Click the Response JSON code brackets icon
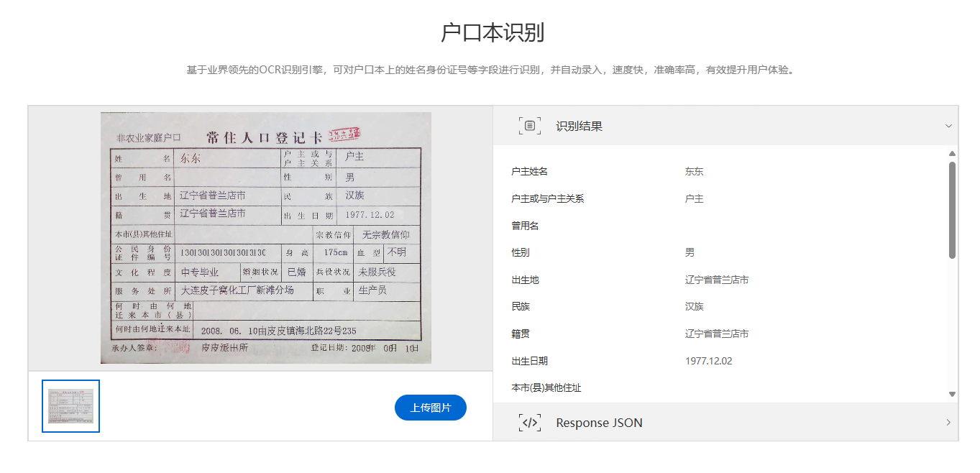980x473 pixels. (529, 423)
